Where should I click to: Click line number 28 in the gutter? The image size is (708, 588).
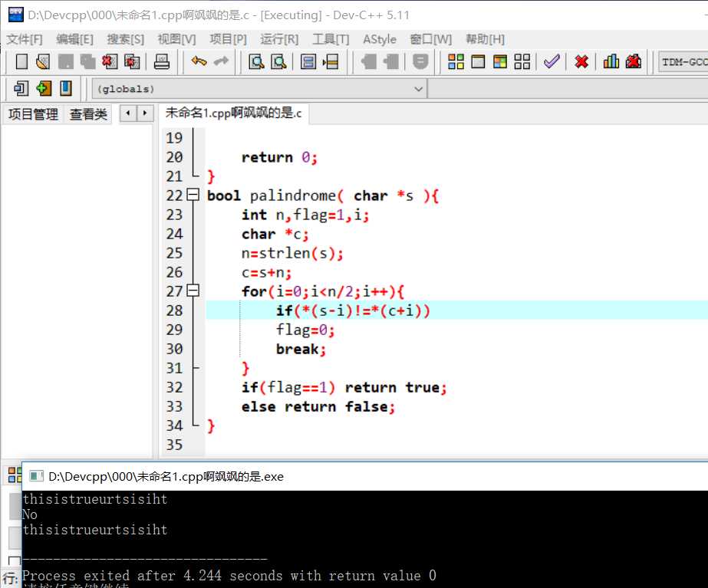[174, 310]
